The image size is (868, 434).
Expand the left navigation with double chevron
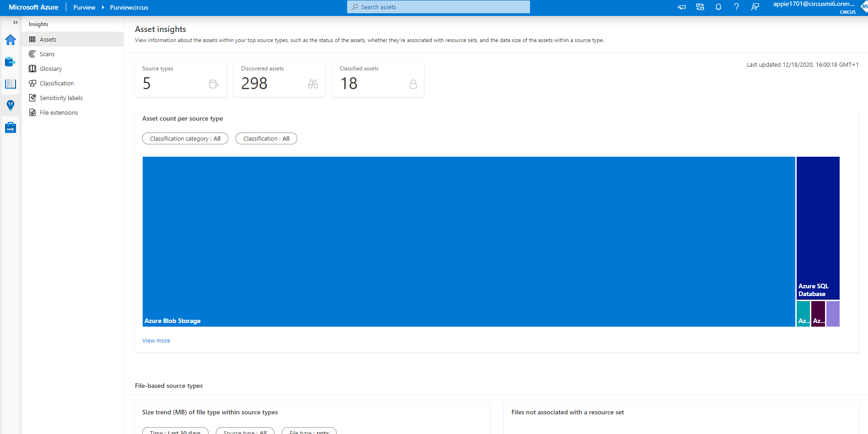(x=15, y=22)
